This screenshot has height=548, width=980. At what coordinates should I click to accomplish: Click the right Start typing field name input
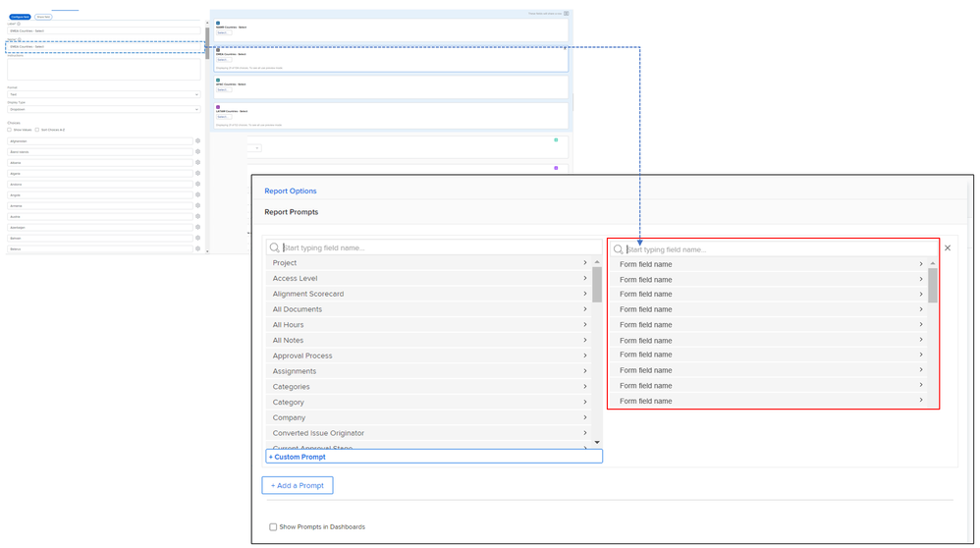tap(776, 249)
